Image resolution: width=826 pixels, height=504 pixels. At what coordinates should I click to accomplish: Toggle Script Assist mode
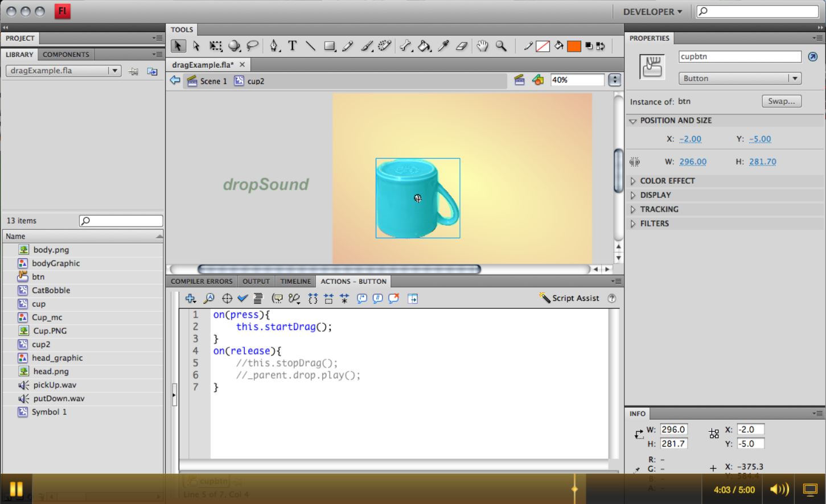569,298
